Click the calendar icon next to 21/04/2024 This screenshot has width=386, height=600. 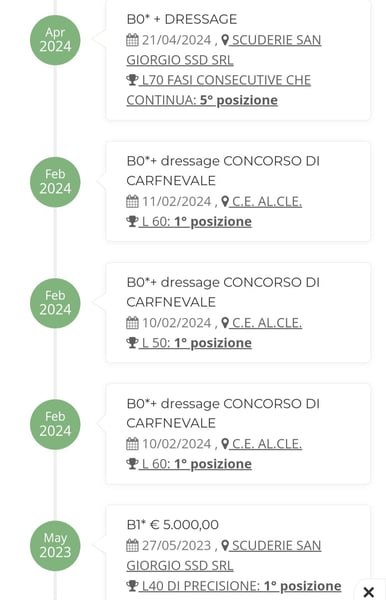(132, 40)
